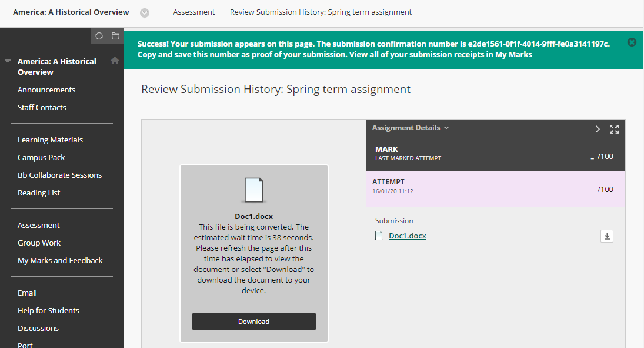The image size is (644, 348).
Task: Click the large file icon in preview
Action: click(254, 190)
